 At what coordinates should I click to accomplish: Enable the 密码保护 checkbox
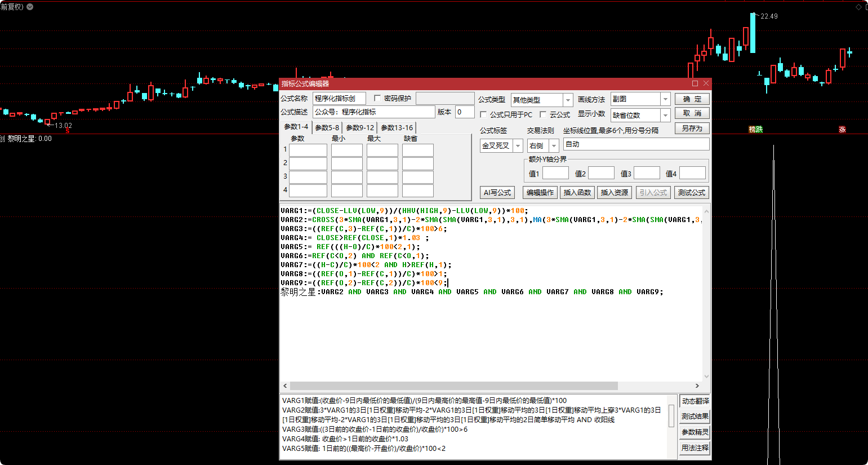[377, 98]
